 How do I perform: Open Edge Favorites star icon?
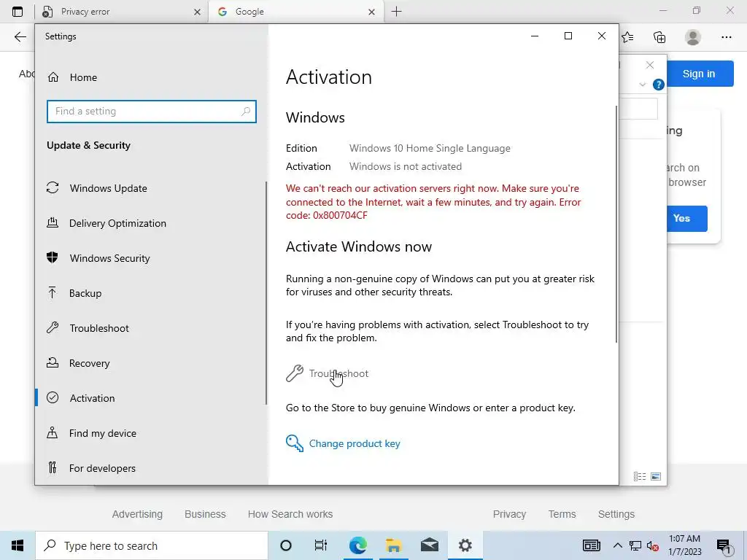pyautogui.click(x=628, y=37)
